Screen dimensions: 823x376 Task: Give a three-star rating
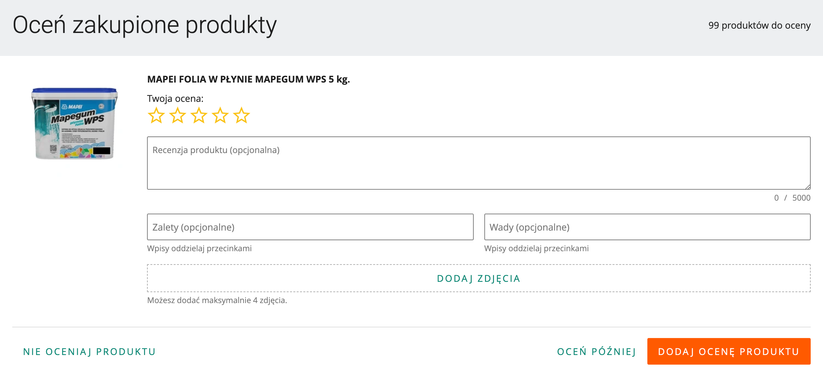coord(199,116)
